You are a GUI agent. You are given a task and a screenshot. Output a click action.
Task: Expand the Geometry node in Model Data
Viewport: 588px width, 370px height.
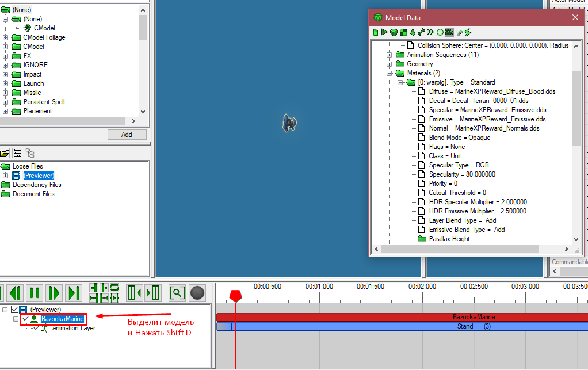(x=390, y=64)
